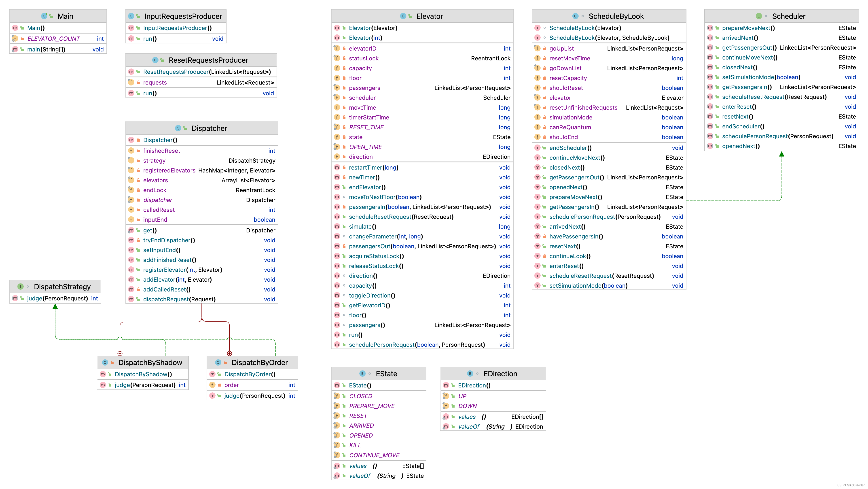The image size is (868, 489).
Task: Click resetUnfinishedRequests field in ScheduleByLook
Action: (609, 108)
